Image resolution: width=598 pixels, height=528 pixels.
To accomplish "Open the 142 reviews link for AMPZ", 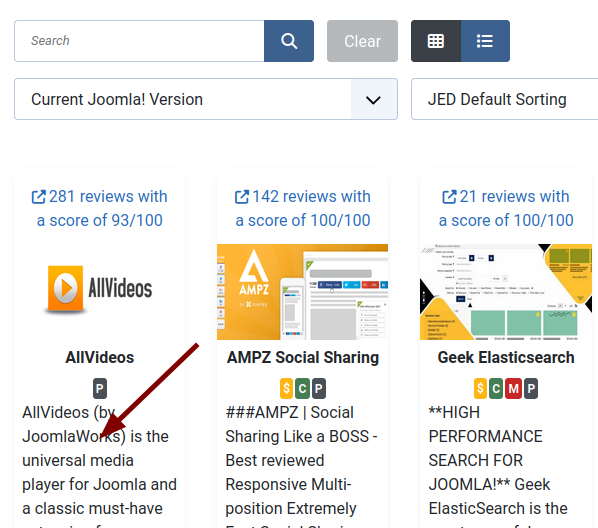I will coord(302,208).
